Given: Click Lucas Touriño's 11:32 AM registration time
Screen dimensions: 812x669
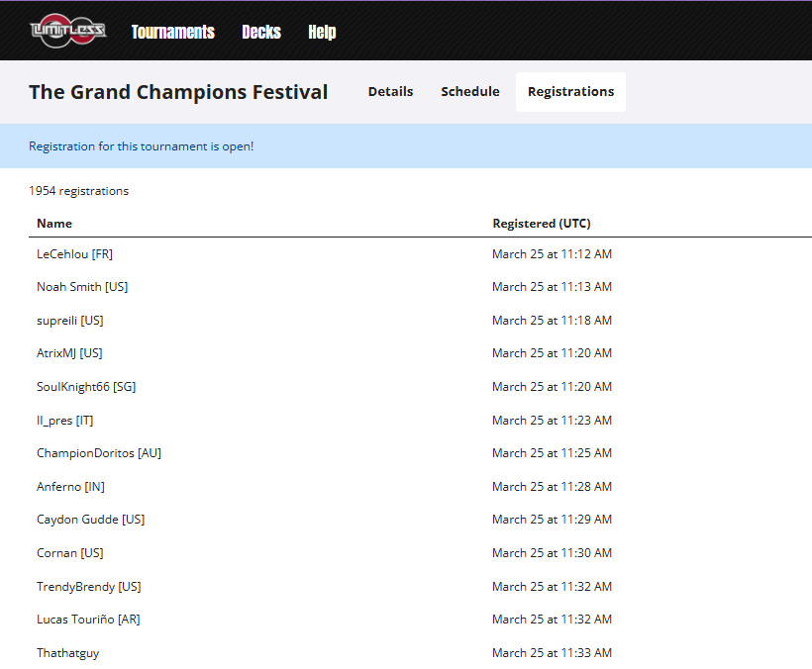Looking at the screenshot, I should pyautogui.click(x=552, y=619).
